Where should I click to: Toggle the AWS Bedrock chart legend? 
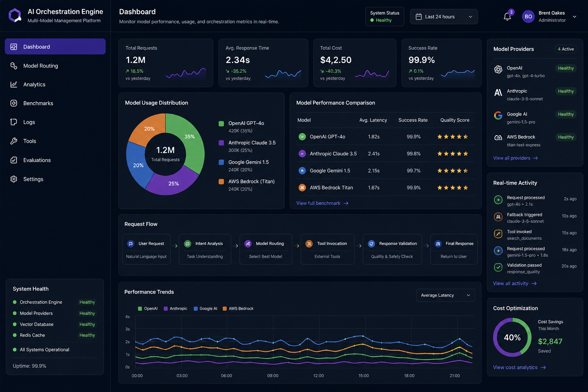[238, 309]
